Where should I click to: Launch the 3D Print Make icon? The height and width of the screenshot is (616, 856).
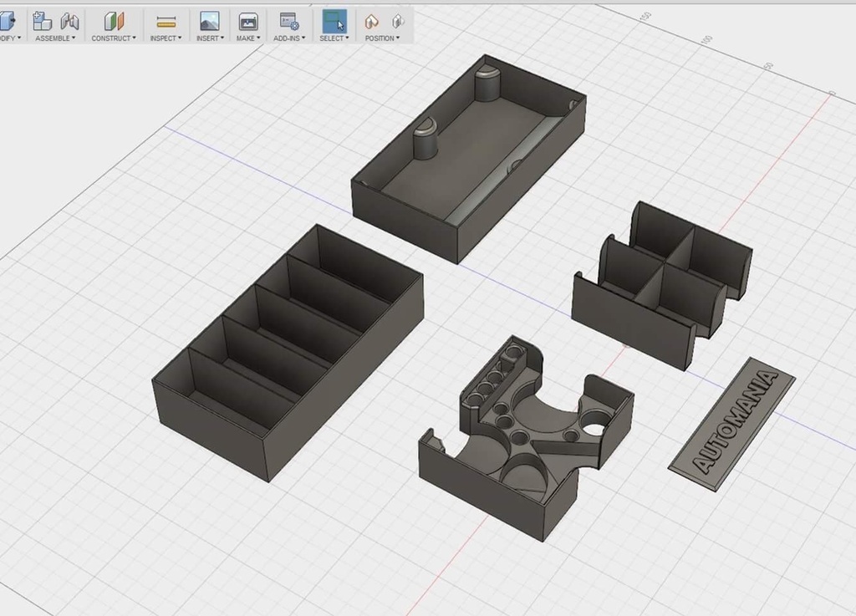point(247,21)
